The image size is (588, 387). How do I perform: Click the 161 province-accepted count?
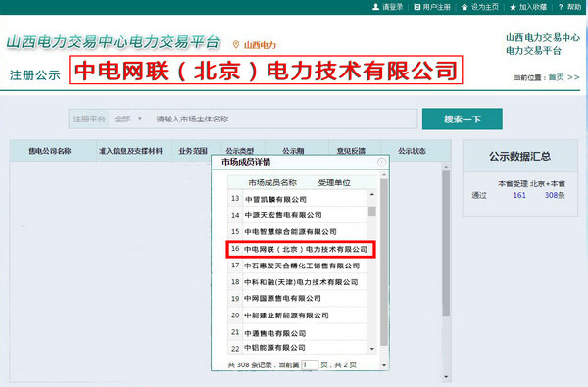click(x=519, y=195)
